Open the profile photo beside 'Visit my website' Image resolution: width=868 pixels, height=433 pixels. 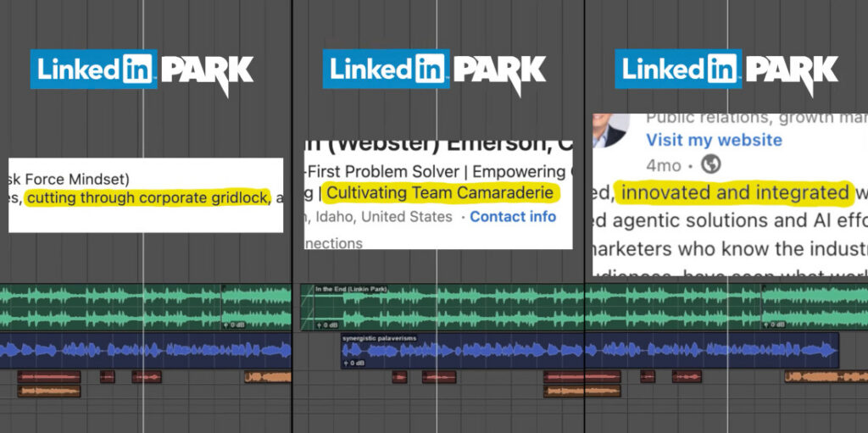click(610, 130)
